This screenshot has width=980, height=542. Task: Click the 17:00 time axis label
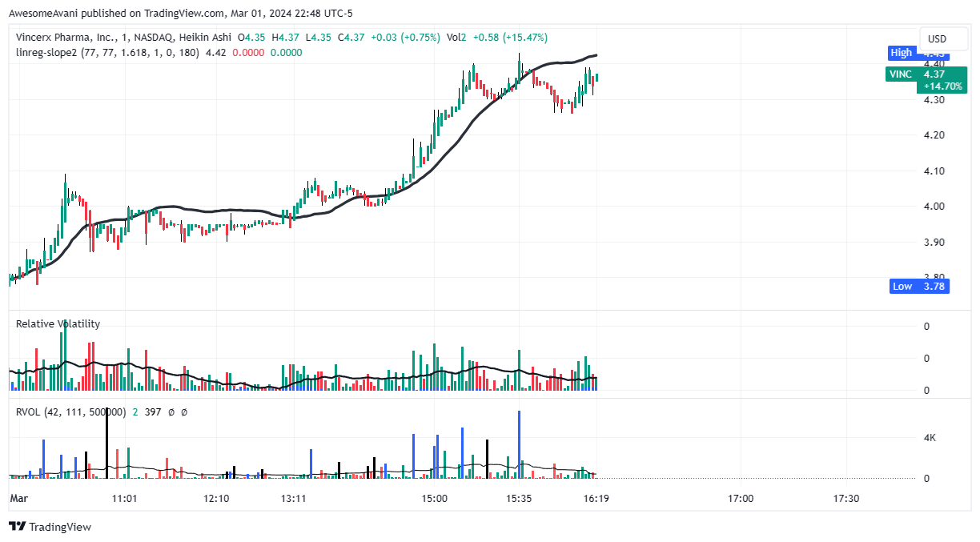741,498
